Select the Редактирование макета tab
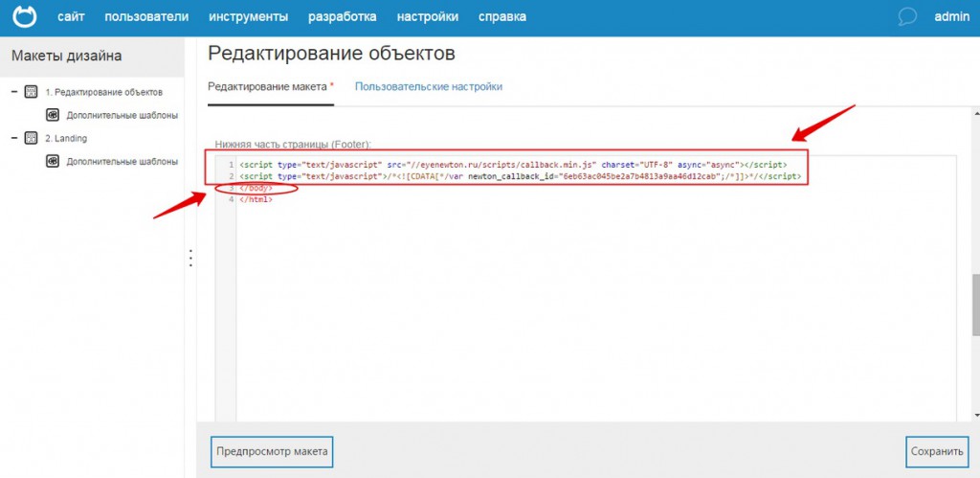 (271, 87)
